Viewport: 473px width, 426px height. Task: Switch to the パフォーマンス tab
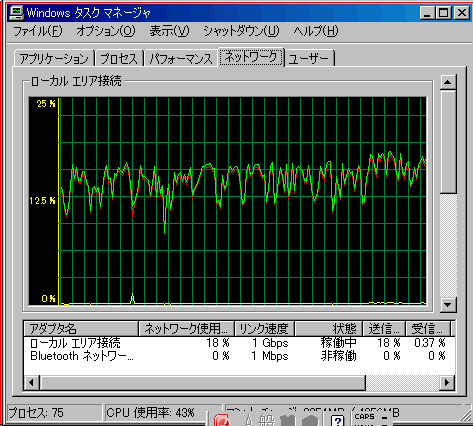click(x=181, y=59)
